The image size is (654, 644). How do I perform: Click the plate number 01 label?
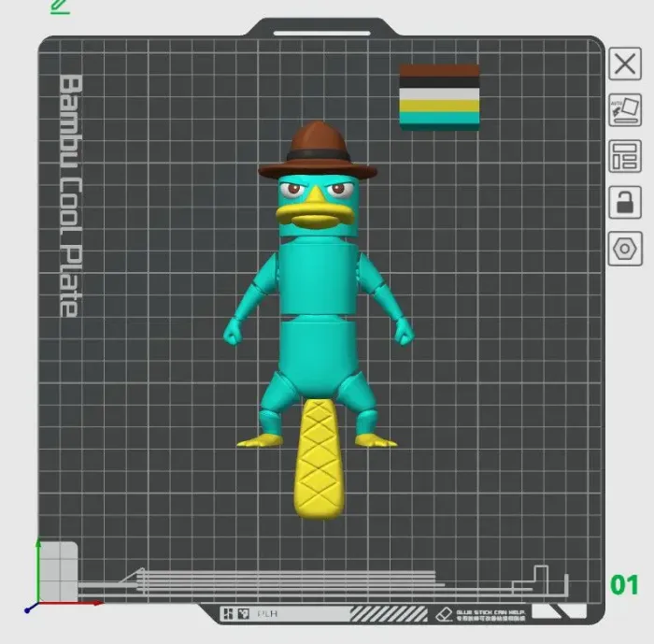[x=624, y=585]
